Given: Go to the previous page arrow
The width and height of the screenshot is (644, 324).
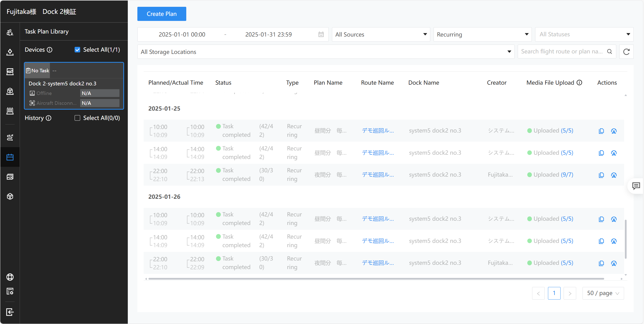Looking at the screenshot, I should tap(538, 293).
